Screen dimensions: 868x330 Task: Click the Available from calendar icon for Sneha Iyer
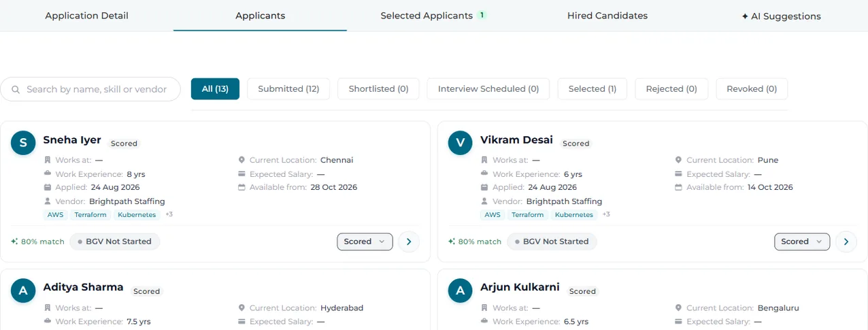point(241,187)
